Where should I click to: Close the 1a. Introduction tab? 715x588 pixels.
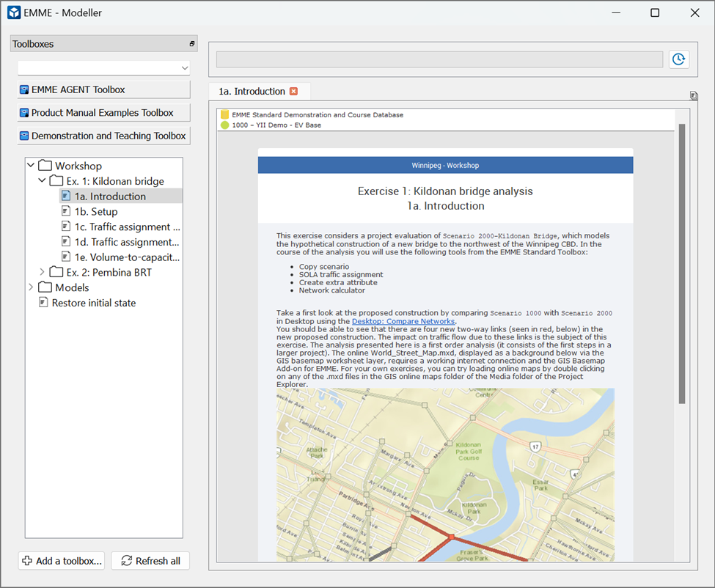pyautogui.click(x=293, y=90)
